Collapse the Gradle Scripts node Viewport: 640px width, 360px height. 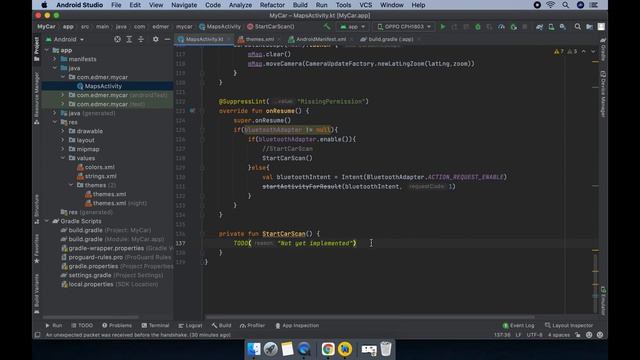[x=47, y=221]
